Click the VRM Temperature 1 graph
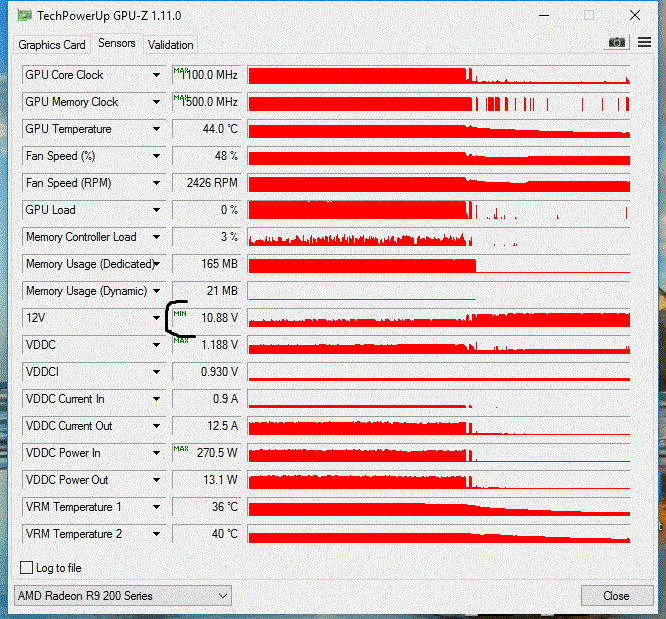Image resolution: width=666 pixels, height=619 pixels. pos(439,507)
